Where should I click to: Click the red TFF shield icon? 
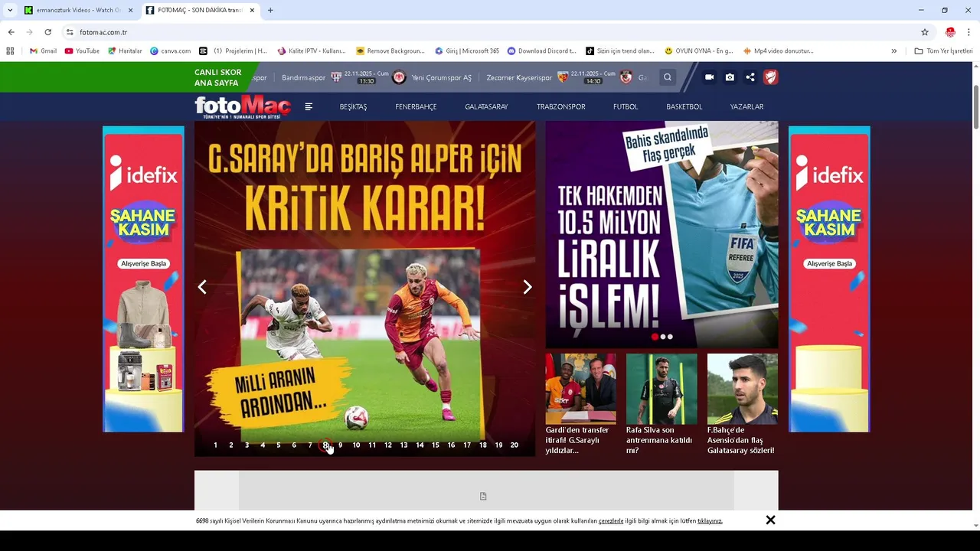(770, 77)
